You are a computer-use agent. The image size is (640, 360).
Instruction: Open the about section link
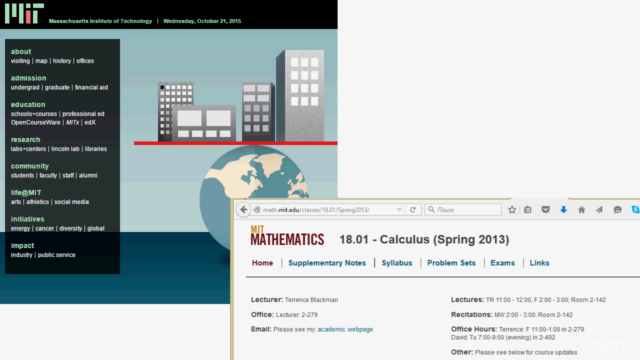point(21,51)
